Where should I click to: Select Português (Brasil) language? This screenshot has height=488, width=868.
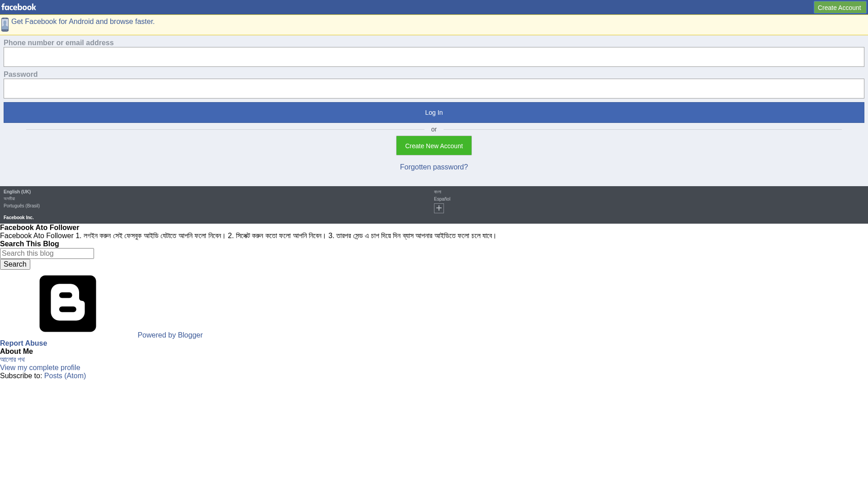tap(22, 206)
